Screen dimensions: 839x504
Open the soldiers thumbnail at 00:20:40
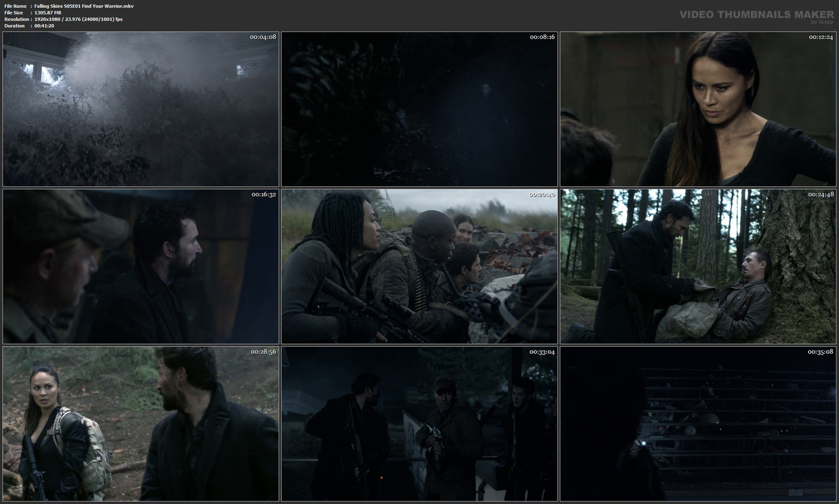[419, 266]
